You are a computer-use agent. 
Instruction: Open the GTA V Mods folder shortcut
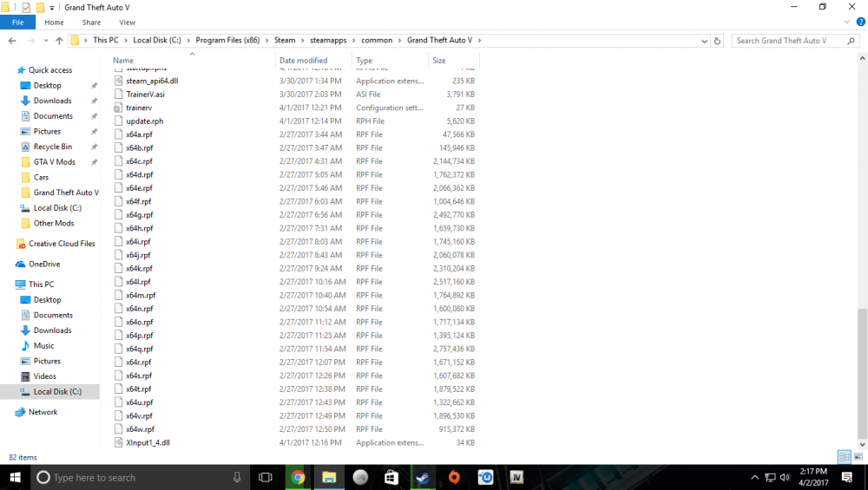click(x=54, y=162)
